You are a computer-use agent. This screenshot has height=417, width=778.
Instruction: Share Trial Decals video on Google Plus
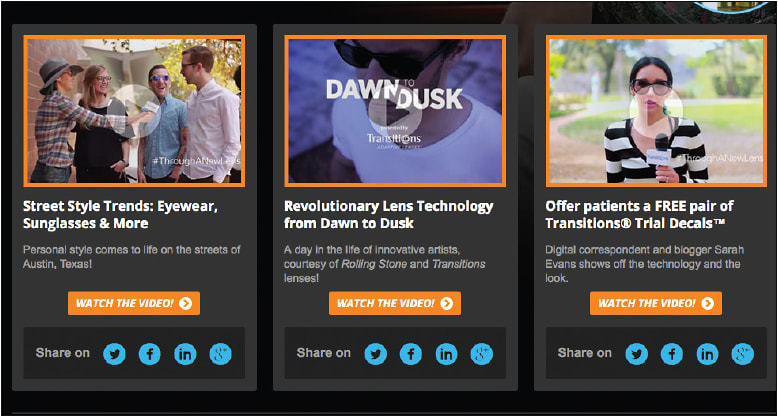[743, 354]
